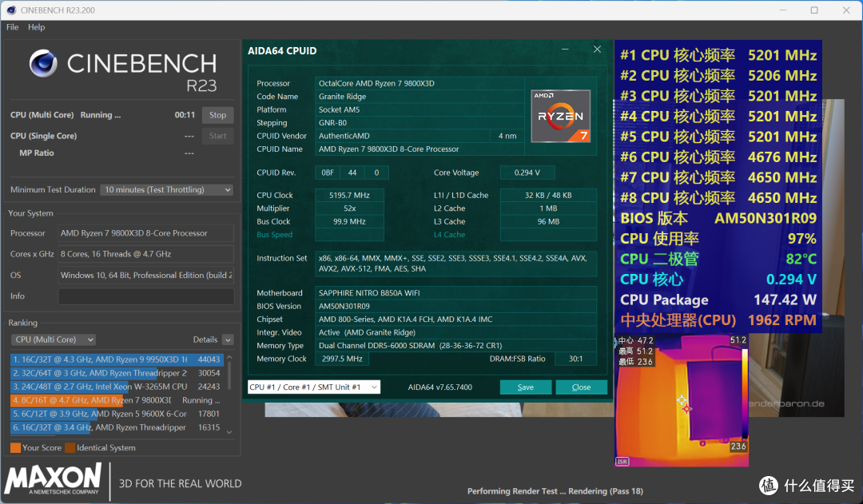Click the brown Identical System legend swatch
The image size is (863, 504).
point(70,447)
